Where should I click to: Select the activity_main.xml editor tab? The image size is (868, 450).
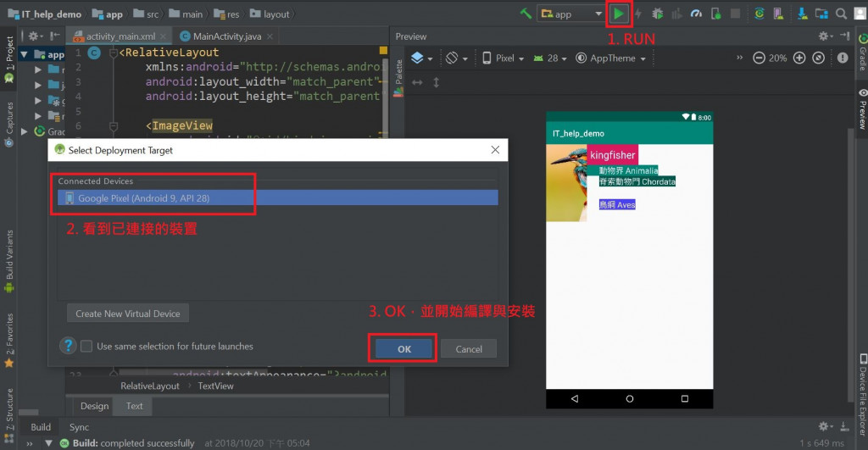120,36
